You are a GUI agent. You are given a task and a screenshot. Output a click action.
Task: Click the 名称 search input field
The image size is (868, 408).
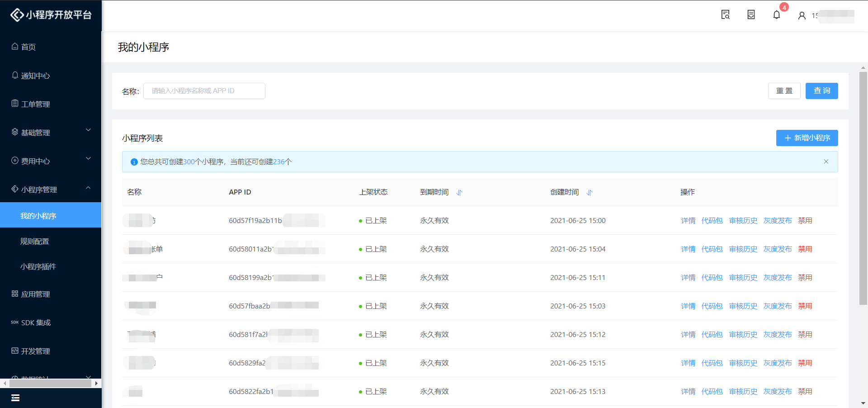click(x=204, y=91)
